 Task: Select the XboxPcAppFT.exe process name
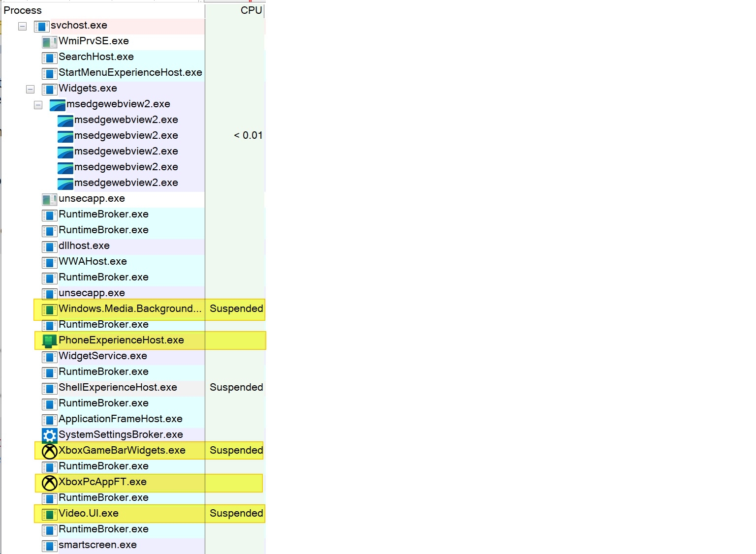click(x=102, y=482)
